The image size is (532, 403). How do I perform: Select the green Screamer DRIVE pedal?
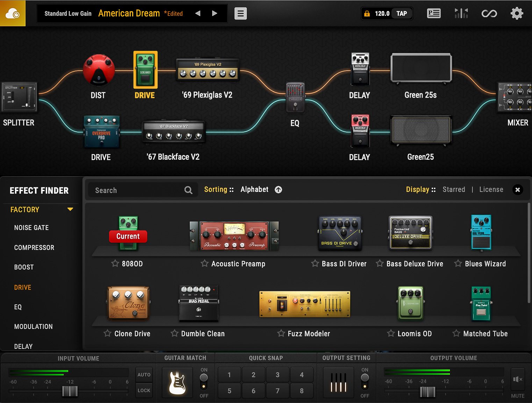[x=145, y=70]
